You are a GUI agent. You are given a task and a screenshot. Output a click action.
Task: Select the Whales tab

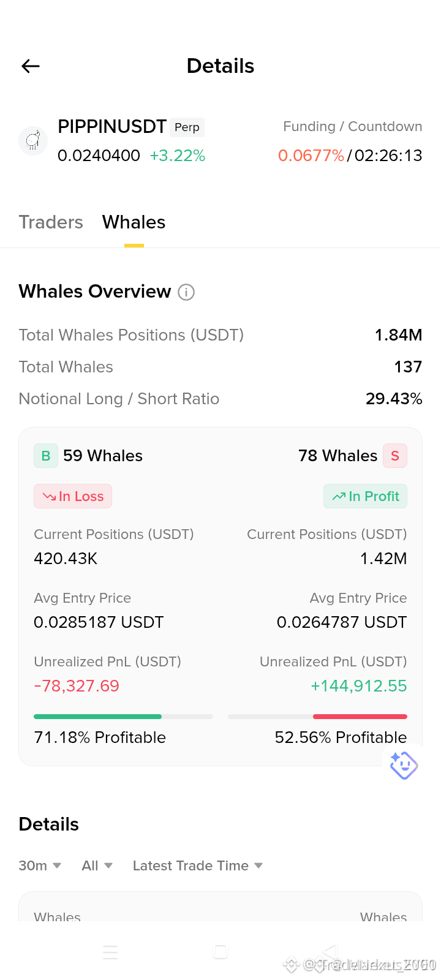pyautogui.click(x=134, y=222)
